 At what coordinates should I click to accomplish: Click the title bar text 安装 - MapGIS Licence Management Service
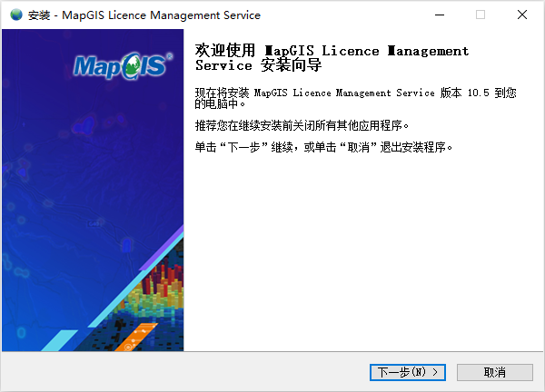click(145, 15)
